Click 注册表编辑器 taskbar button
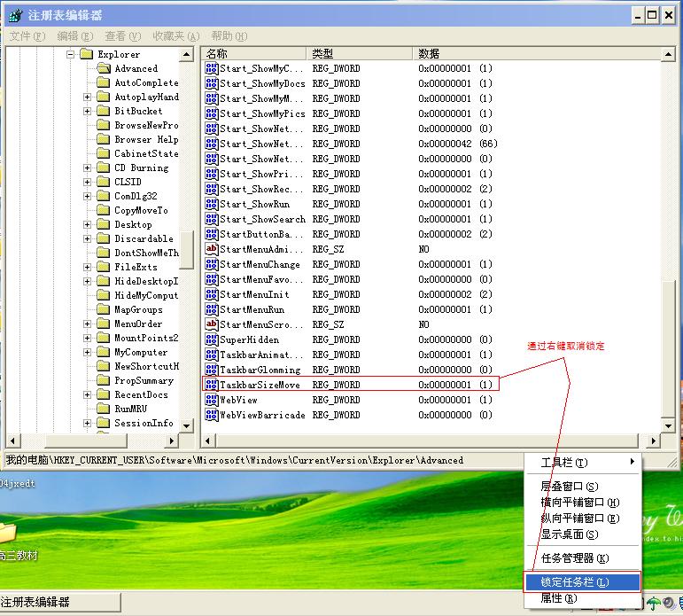Image resolution: width=683 pixels, height=616 pixels. click(60, 603)
